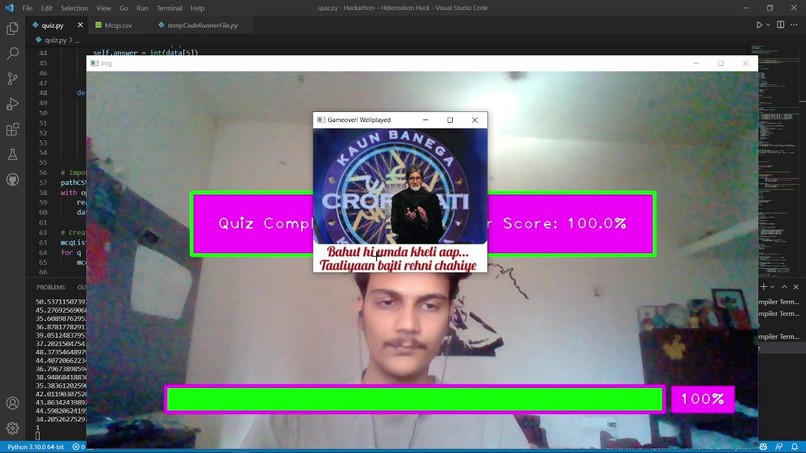Open the Go menu
This screenshot has height=453, width=806.
click(x=123, y=8)
